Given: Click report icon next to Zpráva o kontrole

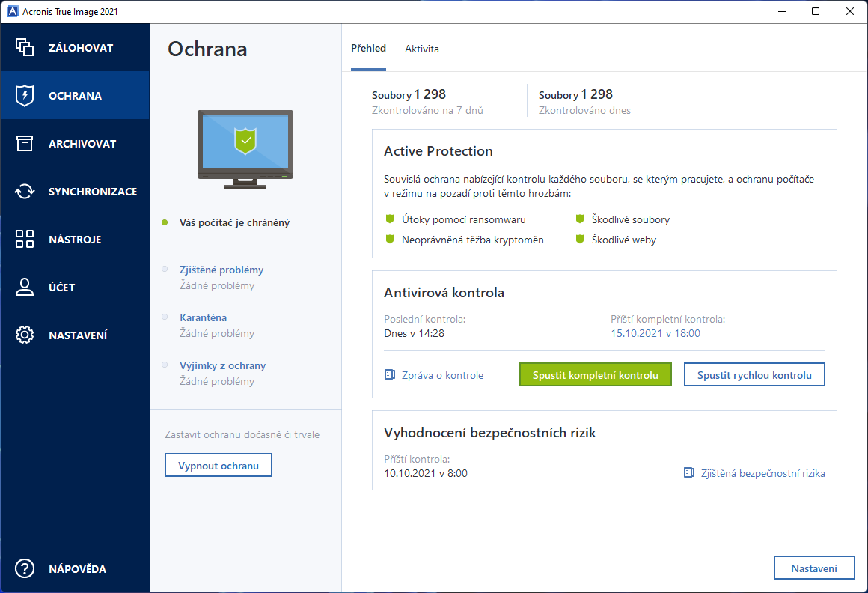Looking at the screenshot, I should click(390, 375).
